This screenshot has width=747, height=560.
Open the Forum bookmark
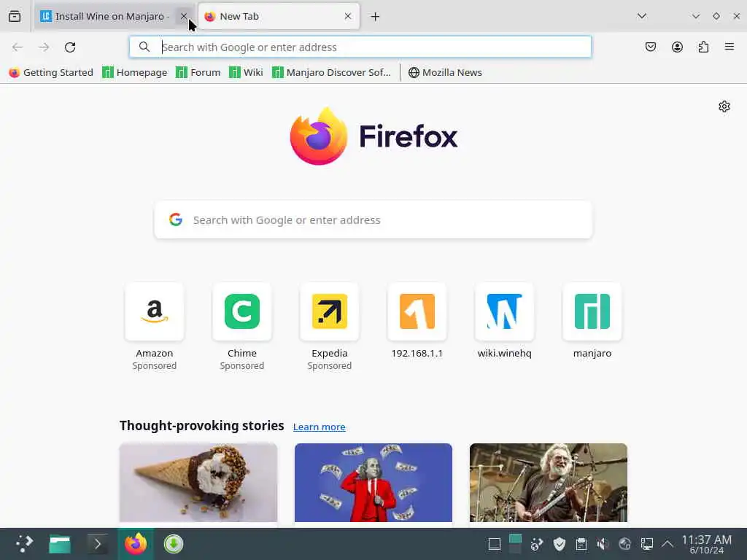point(198,72)
